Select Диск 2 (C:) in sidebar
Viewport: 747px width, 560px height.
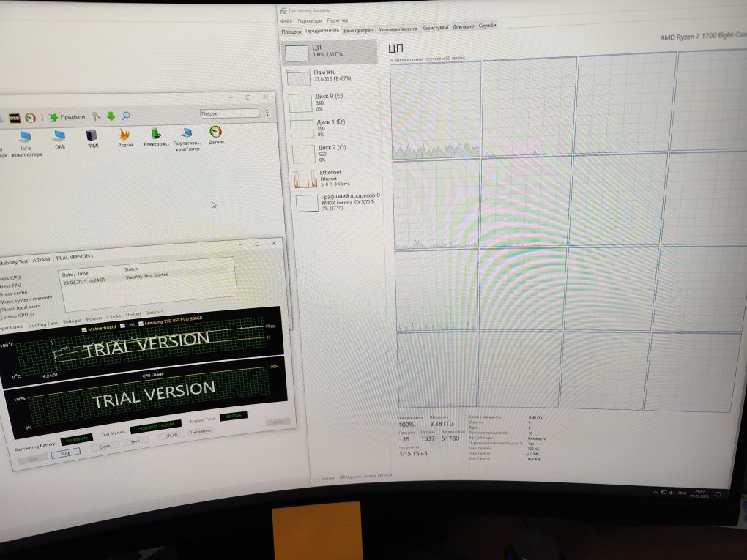tap(336, 153)
